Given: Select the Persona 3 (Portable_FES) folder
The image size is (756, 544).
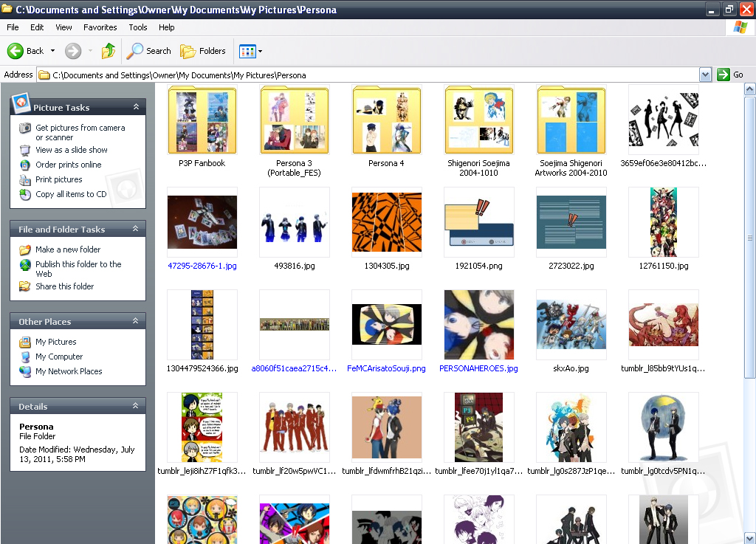Looking at the screenshot, I should (x=294, y=120).
